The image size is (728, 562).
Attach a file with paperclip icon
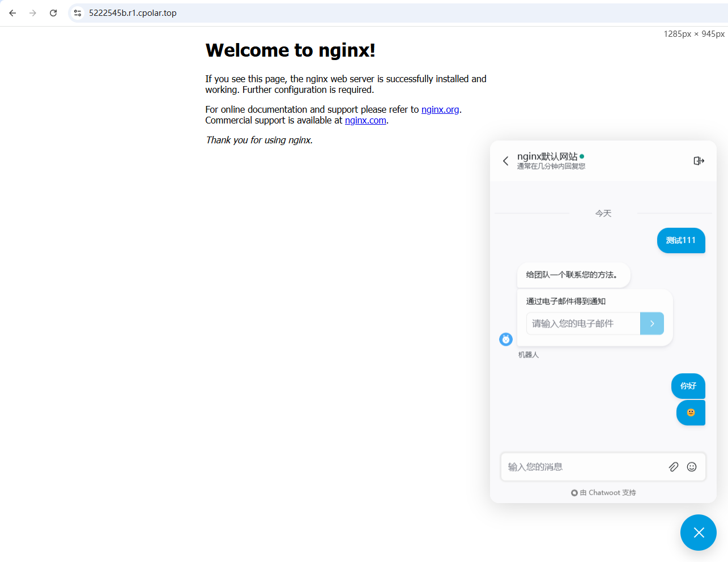pos(673,467)
